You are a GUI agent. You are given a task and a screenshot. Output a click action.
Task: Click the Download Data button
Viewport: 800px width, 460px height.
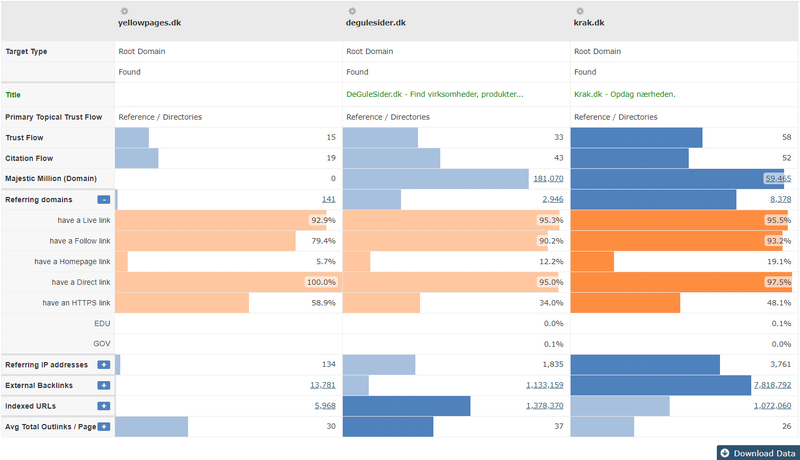pyautogui.click(x=758, y=453)
